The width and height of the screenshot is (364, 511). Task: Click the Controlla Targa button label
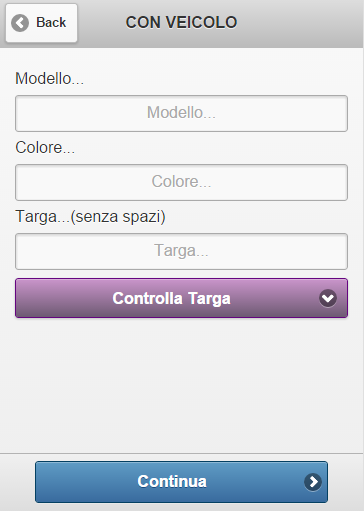point(171,298)
